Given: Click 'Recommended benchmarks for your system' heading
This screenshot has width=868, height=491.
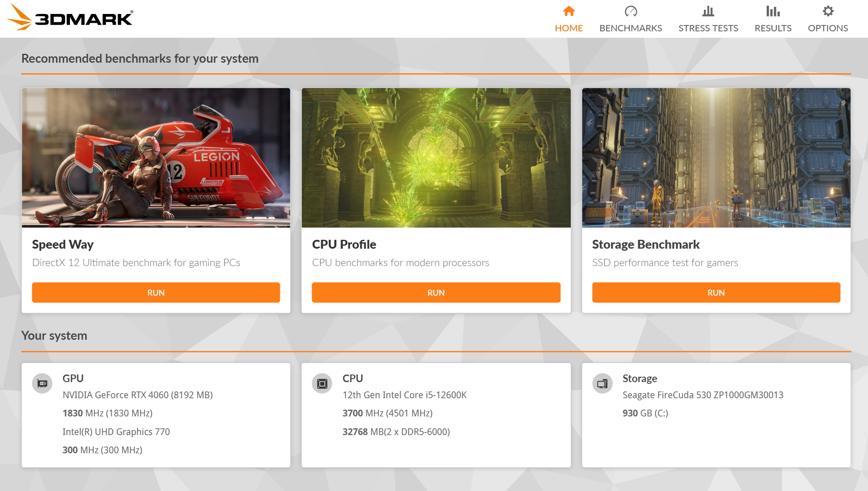Looking at the screenshot, I should coord(140,58).
